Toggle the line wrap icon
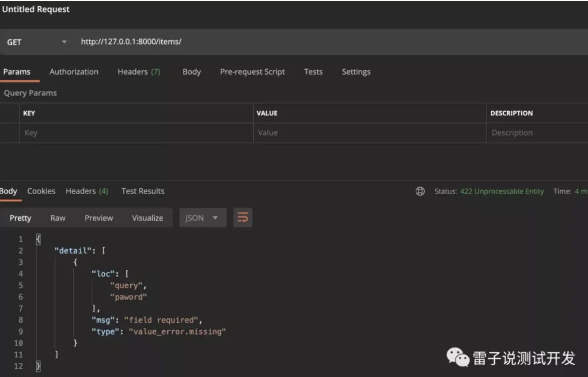Viewport: 588px width, 377px height. point(243,218)
